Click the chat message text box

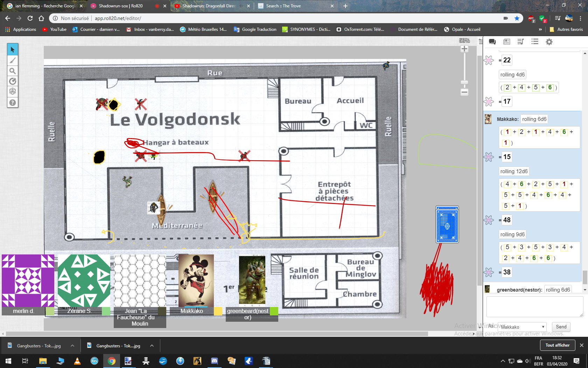coord(534,306)
